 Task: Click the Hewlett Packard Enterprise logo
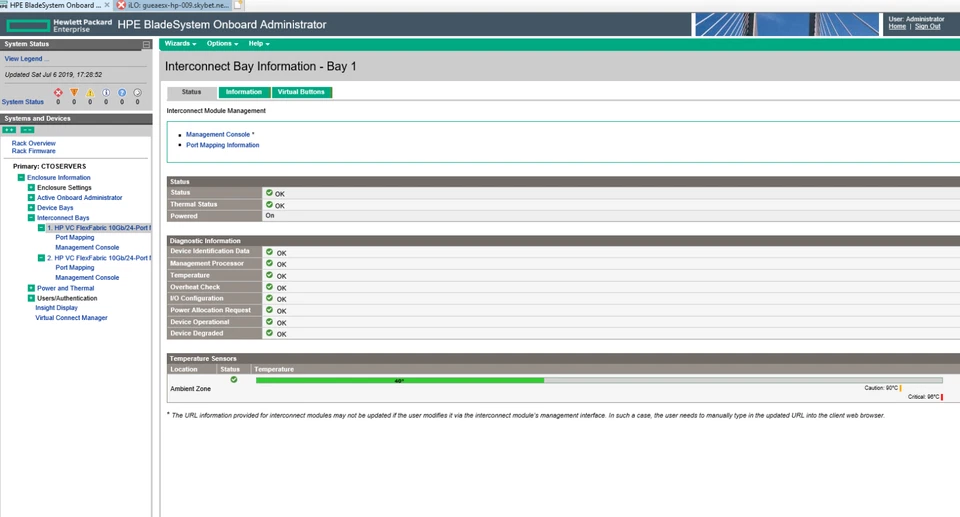pos(59,25)
